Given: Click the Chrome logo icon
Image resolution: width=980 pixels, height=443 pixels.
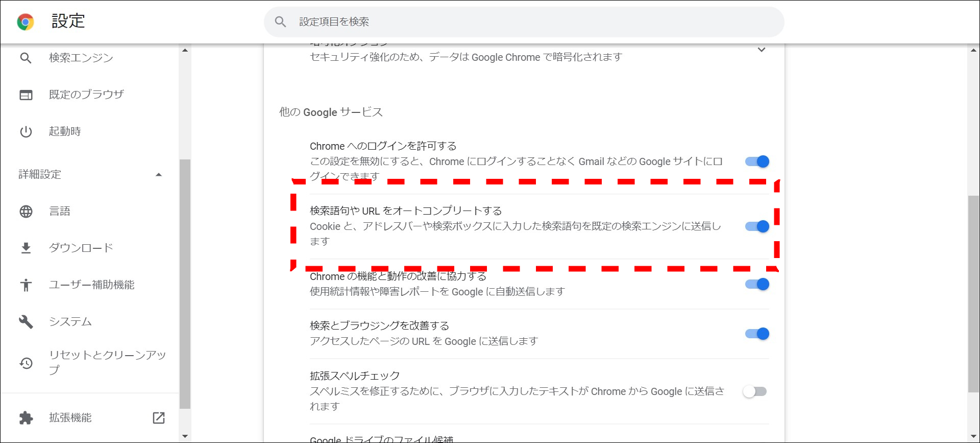Looking at the screenshot, I should tap(25, 21).
